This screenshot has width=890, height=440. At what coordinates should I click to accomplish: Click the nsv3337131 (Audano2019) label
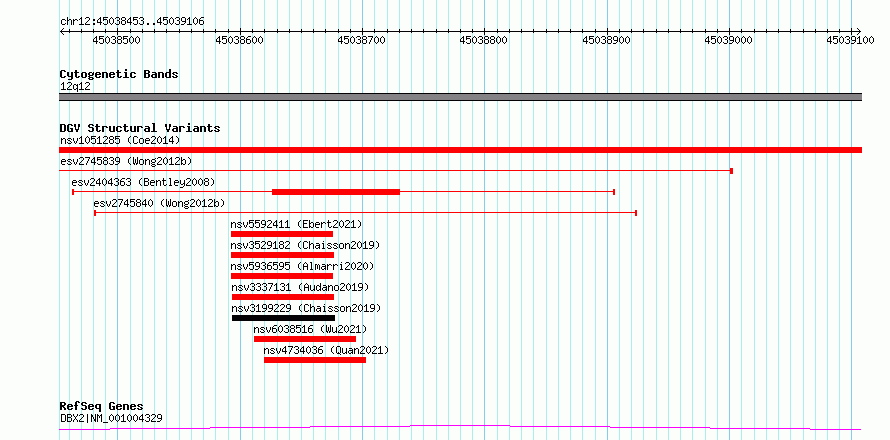tap(300, 287)
